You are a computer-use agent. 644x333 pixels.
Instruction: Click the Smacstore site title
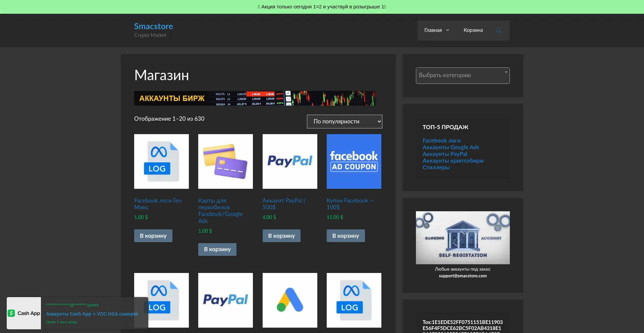click(153, 26)
